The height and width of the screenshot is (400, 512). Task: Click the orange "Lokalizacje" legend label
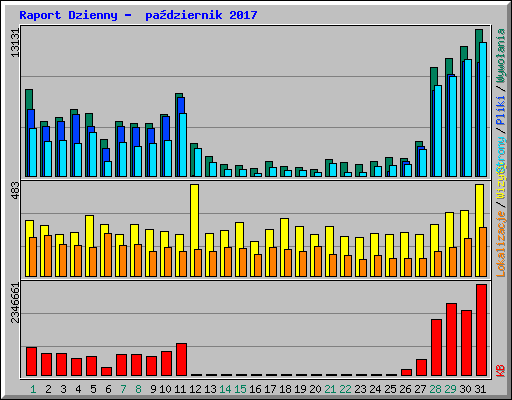pyautogui.click(x=501, y=244)
